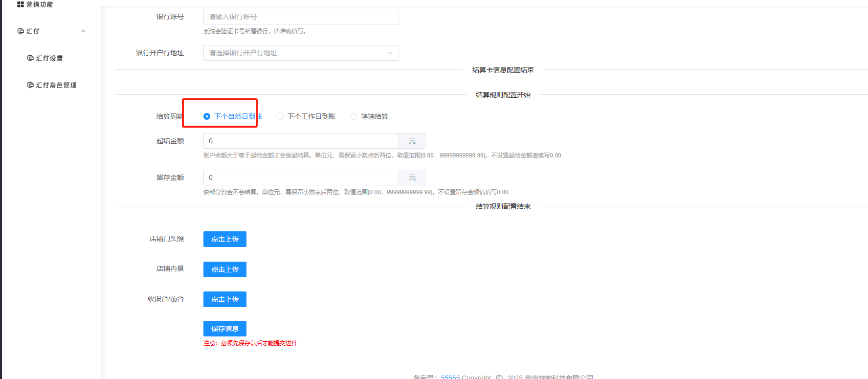Click 点击上传 for 收银台/前台
Screen dimensions: 868x379
click(224, 299)
